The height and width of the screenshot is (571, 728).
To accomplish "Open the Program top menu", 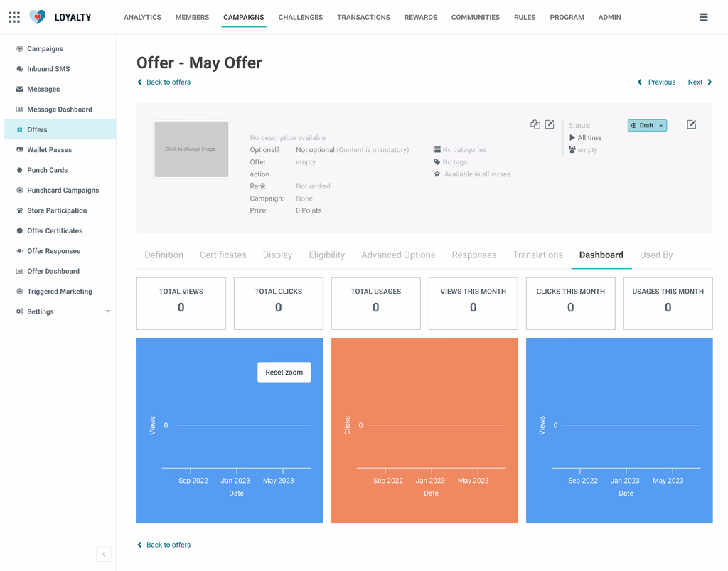I will click(567, 17).
